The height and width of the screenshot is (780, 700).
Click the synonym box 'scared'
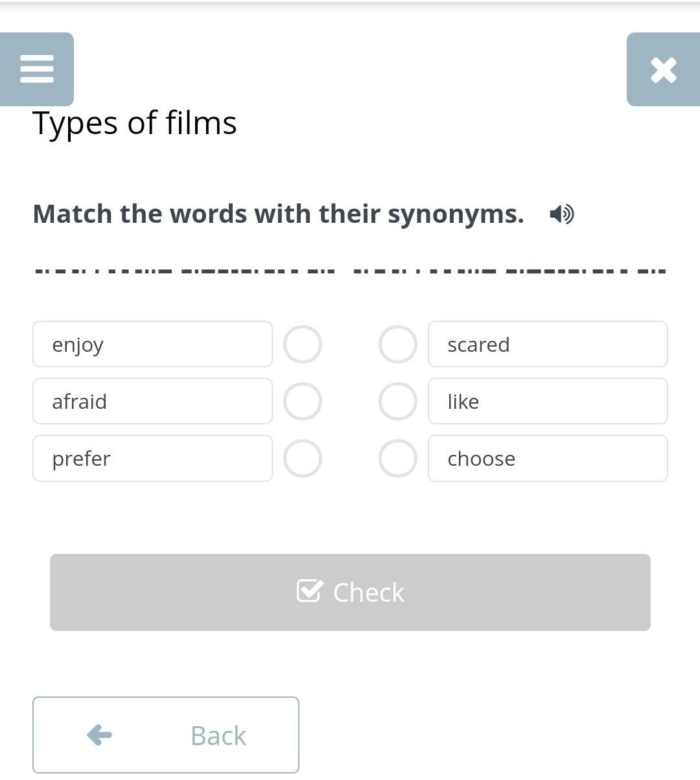[x=548, y=344]
